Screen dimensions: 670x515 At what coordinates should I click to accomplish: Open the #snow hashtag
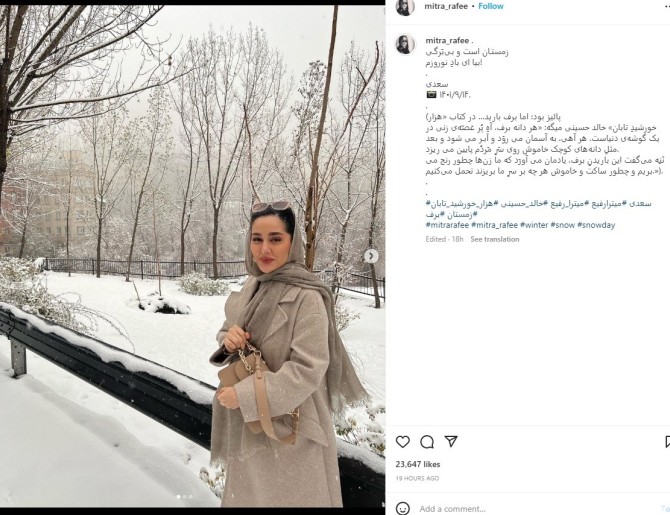pyautogui.click(x=562, y=225)
